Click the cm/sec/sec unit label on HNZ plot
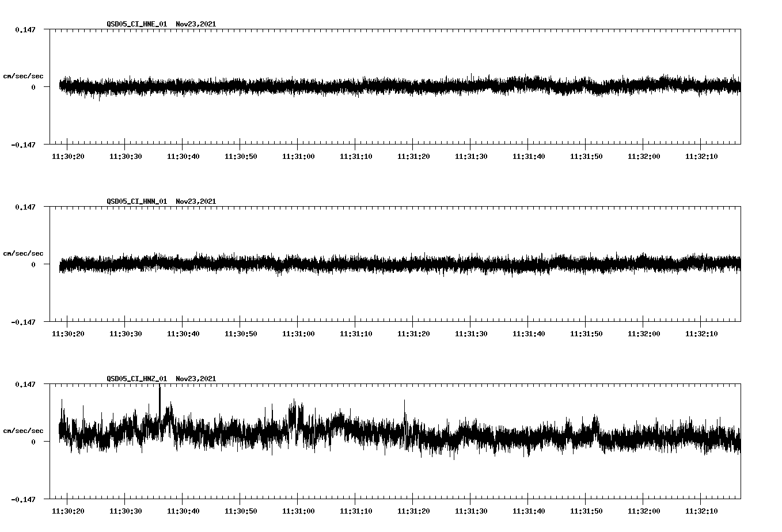782x532 pixels. click(x=23, y=431)
